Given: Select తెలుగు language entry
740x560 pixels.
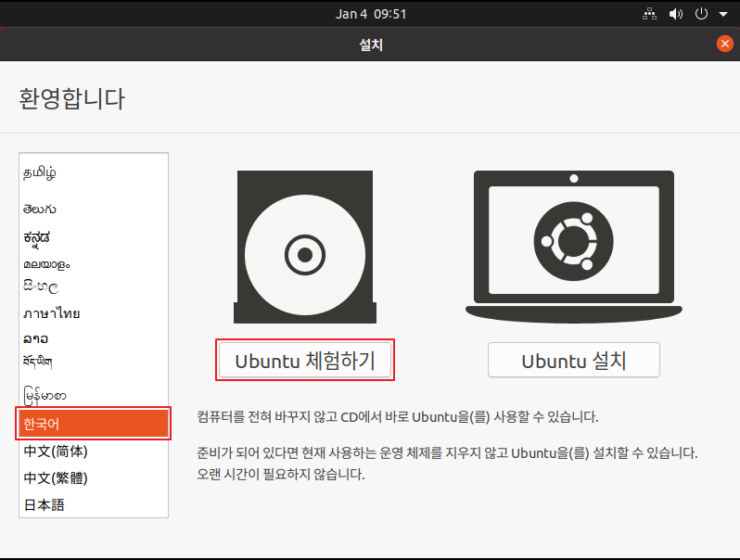Looking at the screenshot, I should click(94, 209).
